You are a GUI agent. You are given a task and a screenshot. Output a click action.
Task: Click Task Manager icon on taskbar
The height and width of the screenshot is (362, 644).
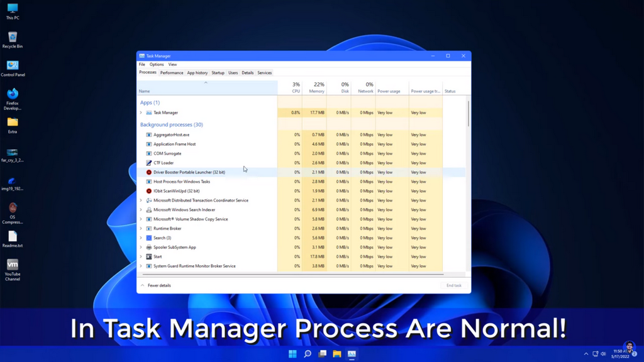352,354
